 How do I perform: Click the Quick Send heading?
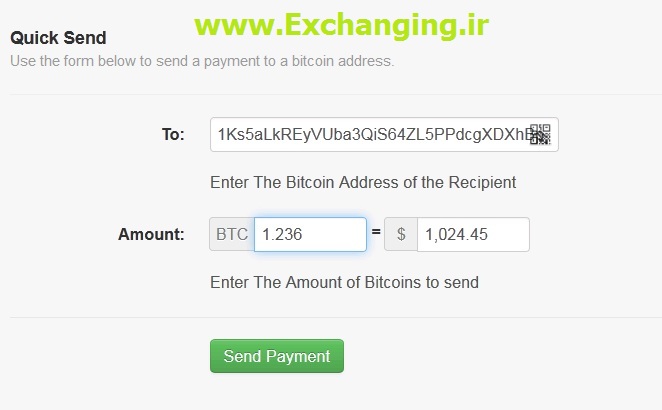(x=58, y=38)
